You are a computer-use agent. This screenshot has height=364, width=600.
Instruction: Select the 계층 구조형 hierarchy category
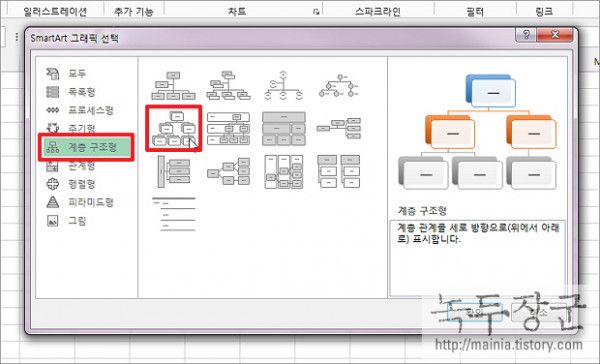pos(86,147)
